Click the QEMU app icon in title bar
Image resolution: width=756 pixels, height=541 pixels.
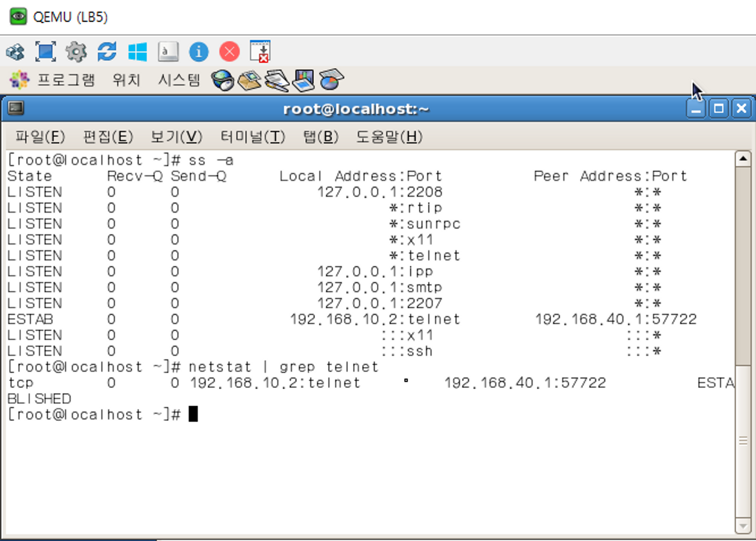(18, 16)
